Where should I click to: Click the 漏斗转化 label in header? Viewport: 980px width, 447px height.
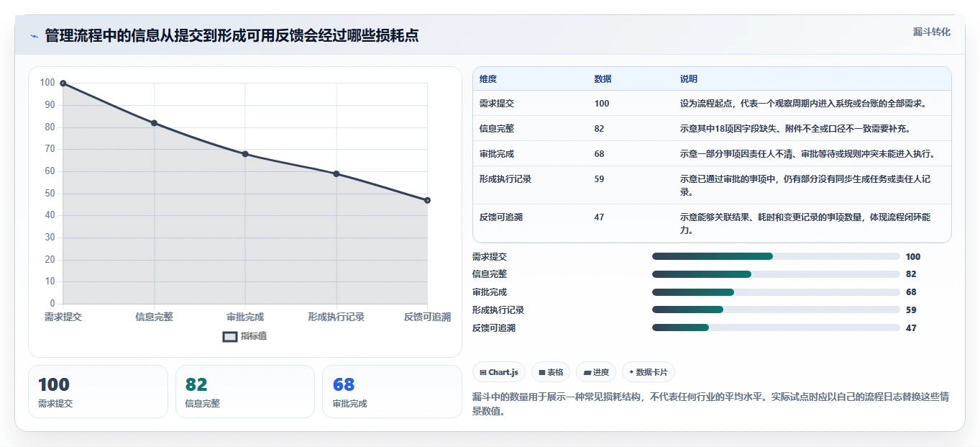point(932,32)
